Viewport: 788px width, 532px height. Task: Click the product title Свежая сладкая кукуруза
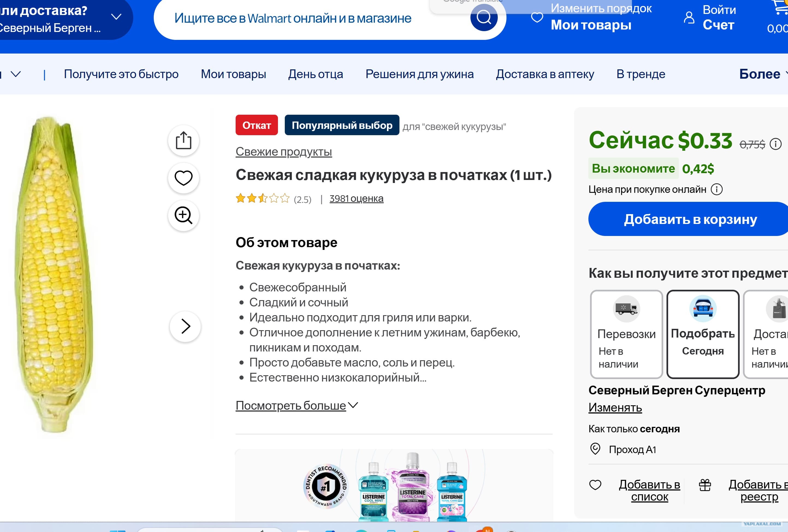(394, 175)
